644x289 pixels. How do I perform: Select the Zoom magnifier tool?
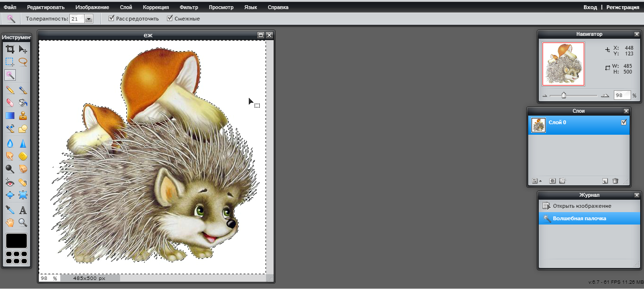[x=22, y=223]
